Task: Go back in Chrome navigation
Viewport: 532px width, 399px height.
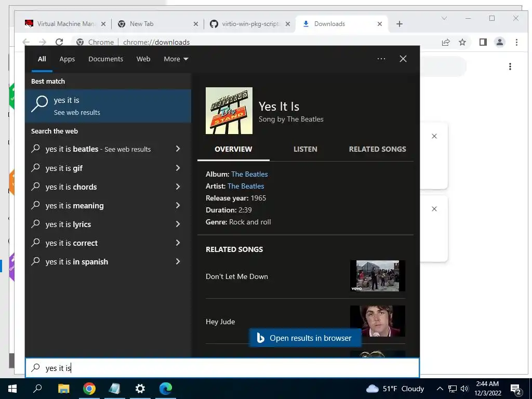Action: [x=26, y=42]
